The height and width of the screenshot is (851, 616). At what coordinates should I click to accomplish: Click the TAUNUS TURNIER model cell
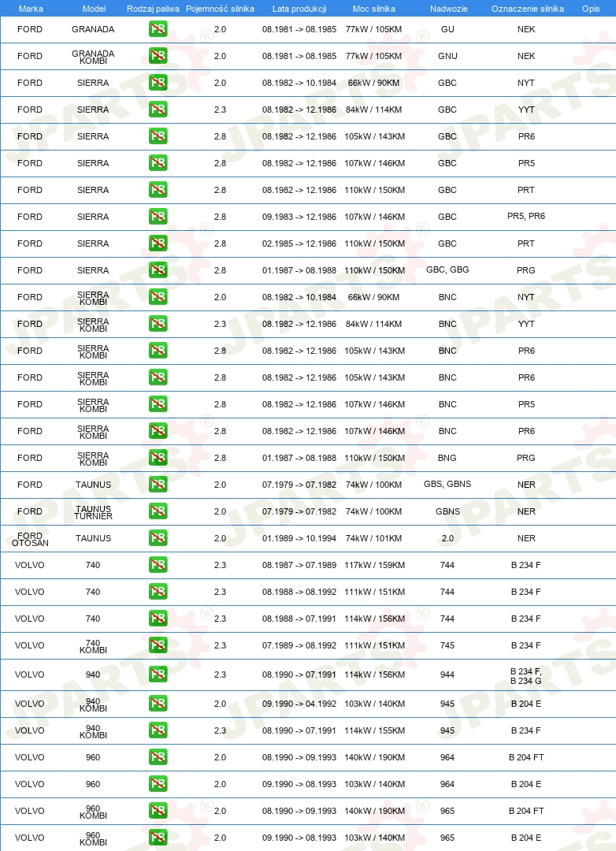94,512
